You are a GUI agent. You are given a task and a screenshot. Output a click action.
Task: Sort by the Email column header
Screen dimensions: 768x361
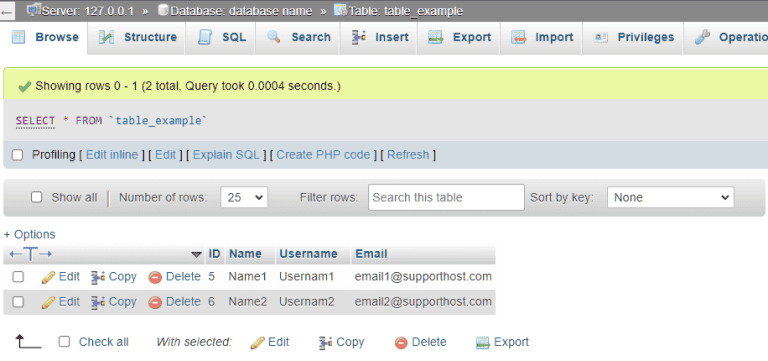tap(371, 254)
